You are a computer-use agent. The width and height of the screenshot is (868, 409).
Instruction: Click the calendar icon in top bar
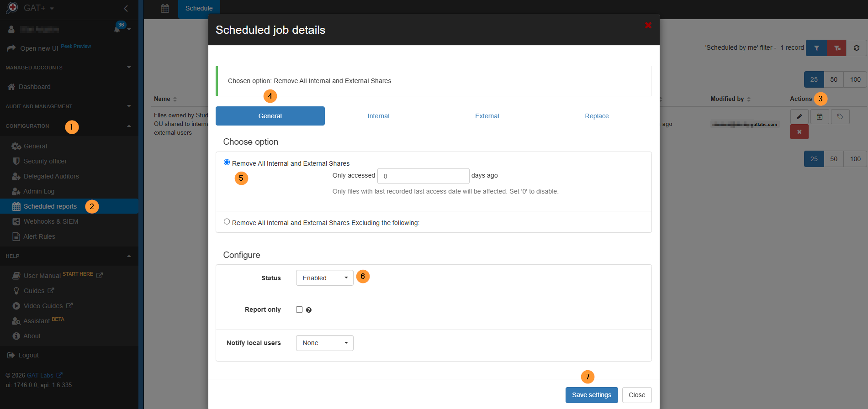(x=165, y=8)
